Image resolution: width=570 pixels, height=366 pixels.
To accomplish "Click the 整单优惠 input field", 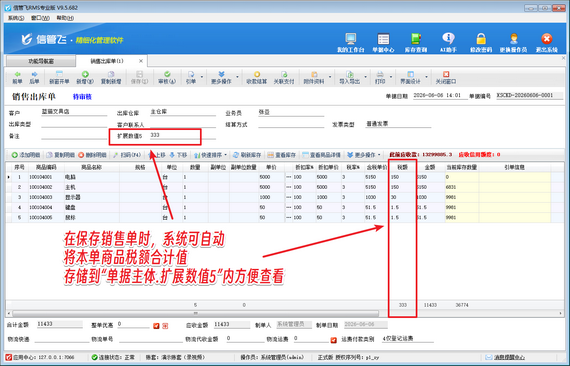I will [x=133, y=324].
